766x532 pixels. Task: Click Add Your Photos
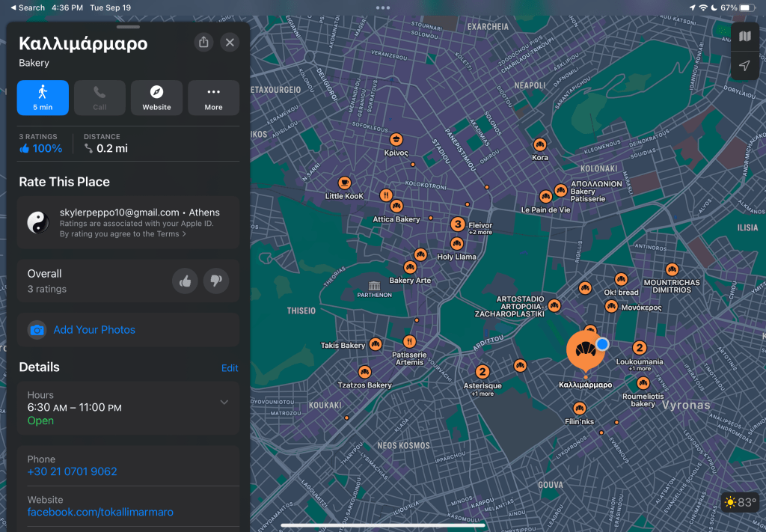point(94,330)
